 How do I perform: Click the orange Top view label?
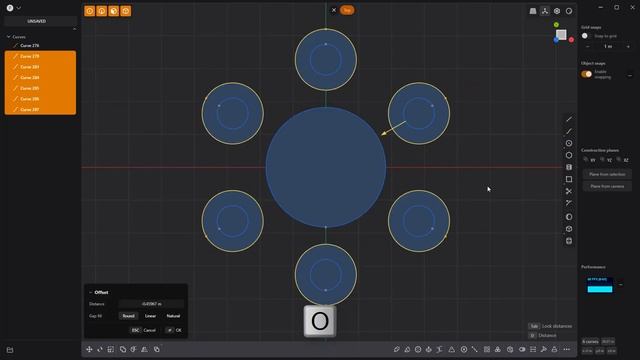[347, 10]
